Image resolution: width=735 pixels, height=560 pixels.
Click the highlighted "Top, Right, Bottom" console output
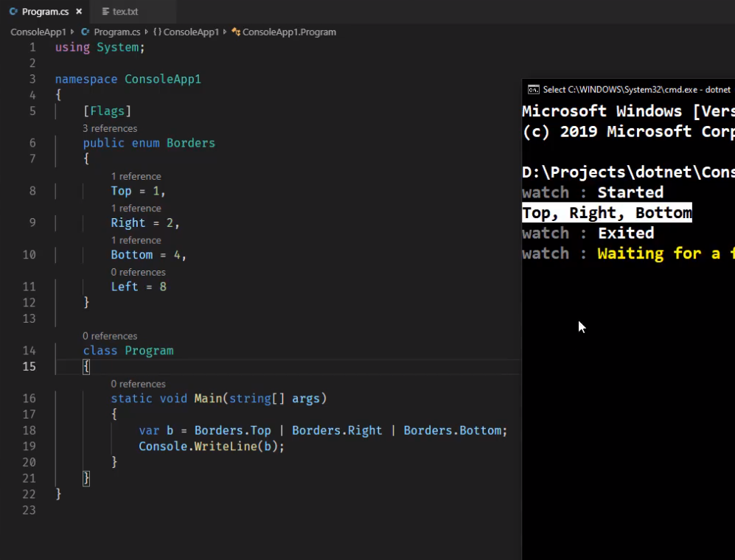pos(607,213)
